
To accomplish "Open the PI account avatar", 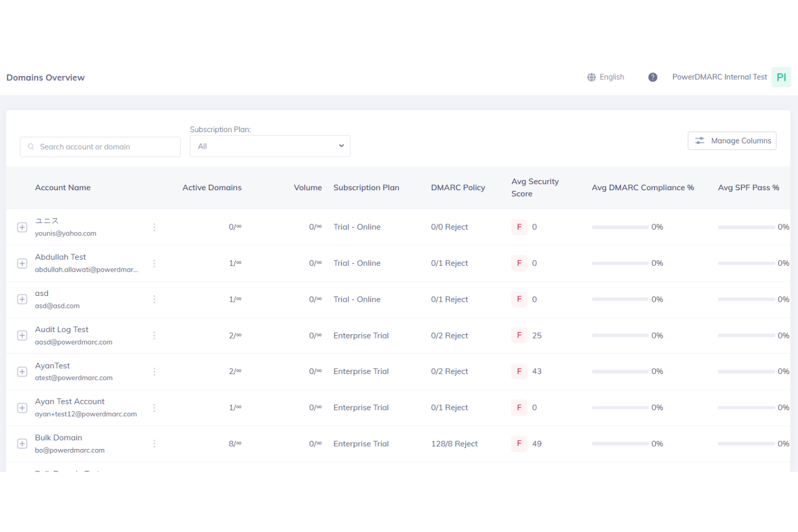I will coord(781,77).
